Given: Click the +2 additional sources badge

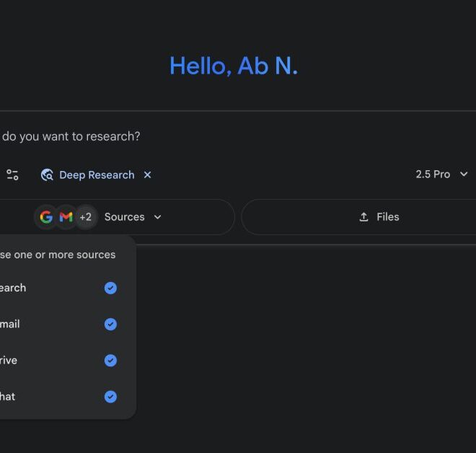Looking at the screenshot, I should [86, 217].
